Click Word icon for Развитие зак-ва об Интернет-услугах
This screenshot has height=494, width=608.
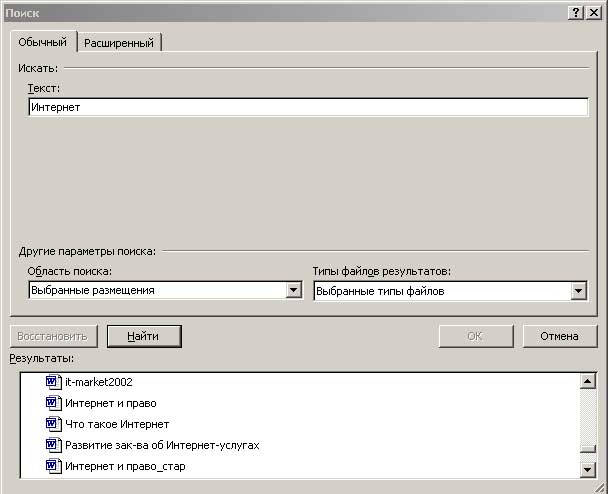54,445
